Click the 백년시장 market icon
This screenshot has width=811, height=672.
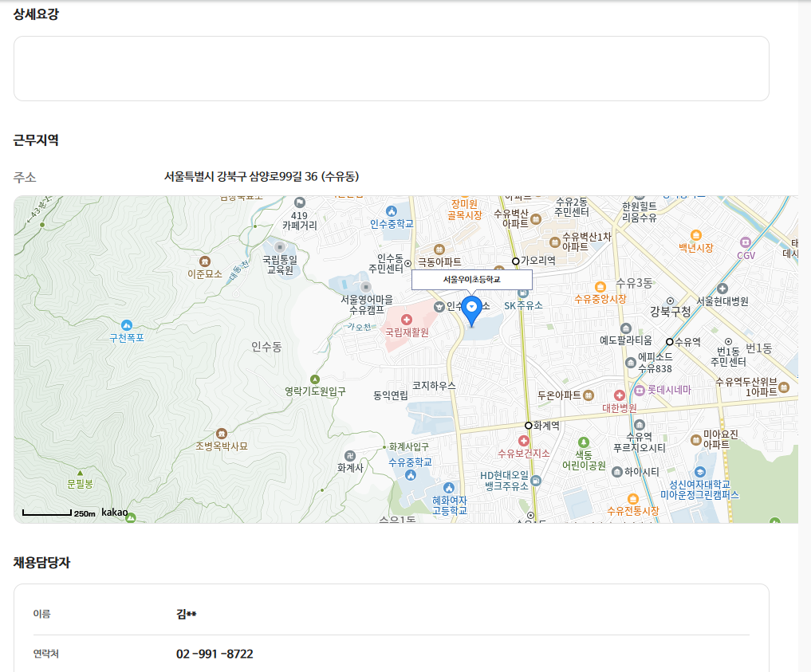695,235
